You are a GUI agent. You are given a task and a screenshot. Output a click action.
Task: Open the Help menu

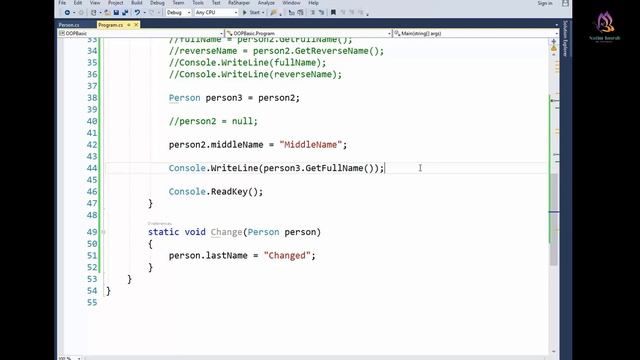313,3
